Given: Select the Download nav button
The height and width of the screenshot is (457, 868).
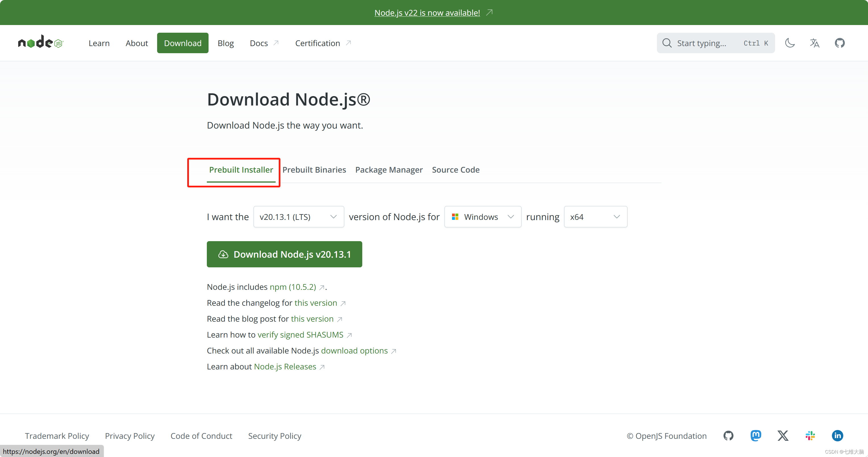Looking at the screenshot, I should coord(183,43).
